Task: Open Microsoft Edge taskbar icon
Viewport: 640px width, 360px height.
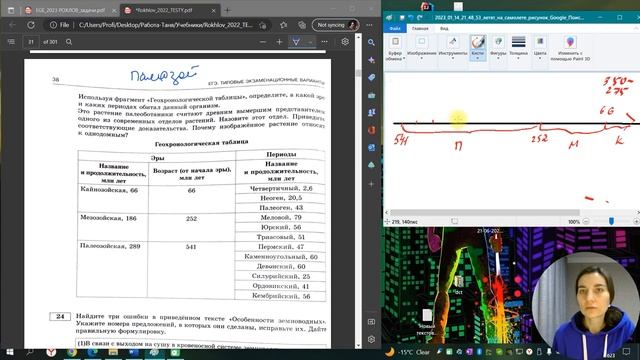Action: (93, 352)
